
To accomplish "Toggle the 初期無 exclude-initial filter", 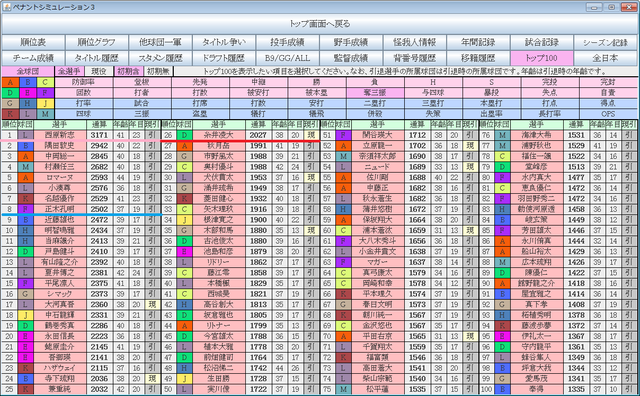I will (158, 71).
